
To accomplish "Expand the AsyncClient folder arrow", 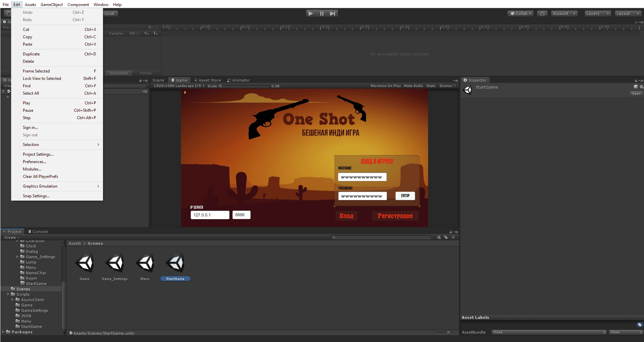I will tap(13, 300).
